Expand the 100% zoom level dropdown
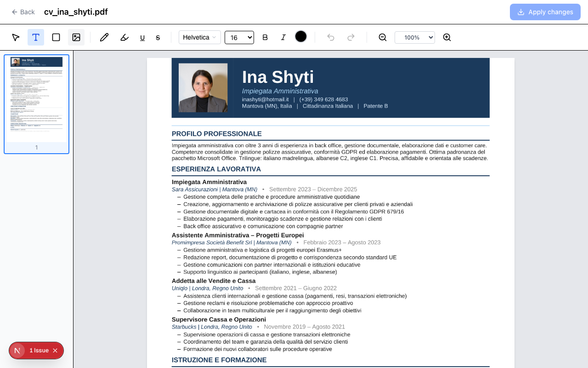The image size is (588, 368). (x=414, y=37)
